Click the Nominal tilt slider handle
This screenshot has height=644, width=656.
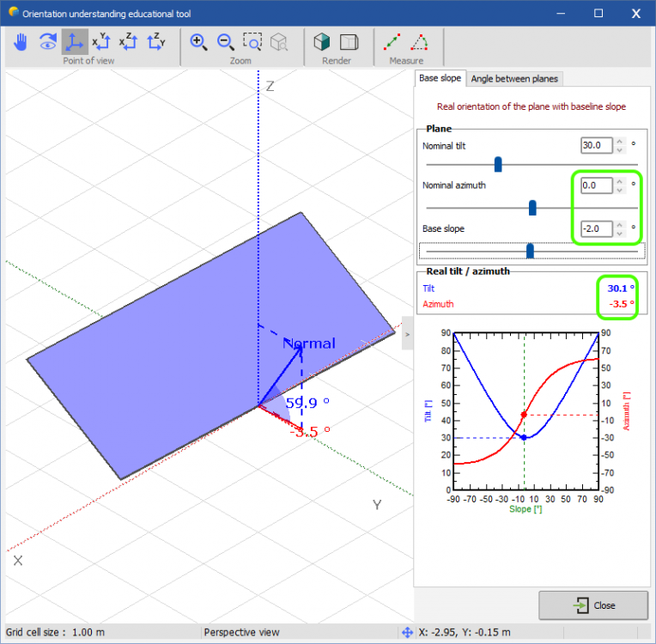coord(497,164)
